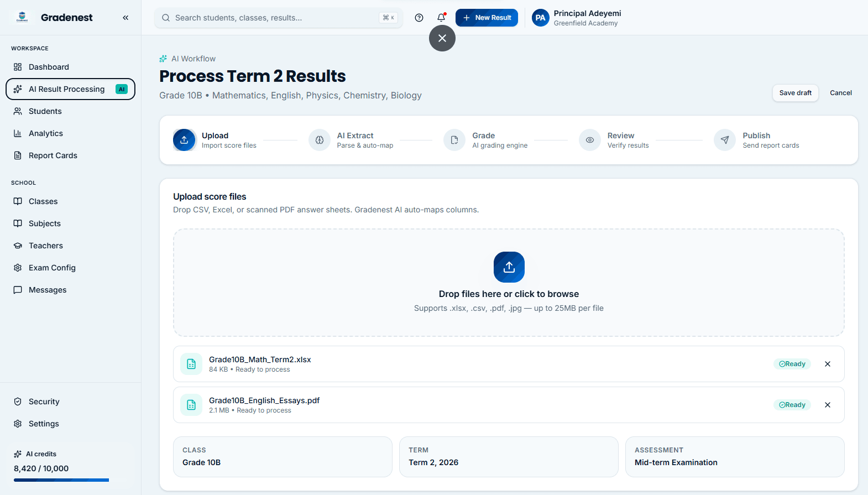Viewport: 868px width, 495px height.
Task: Select the Upload step icon
Action: click(184, 140)
